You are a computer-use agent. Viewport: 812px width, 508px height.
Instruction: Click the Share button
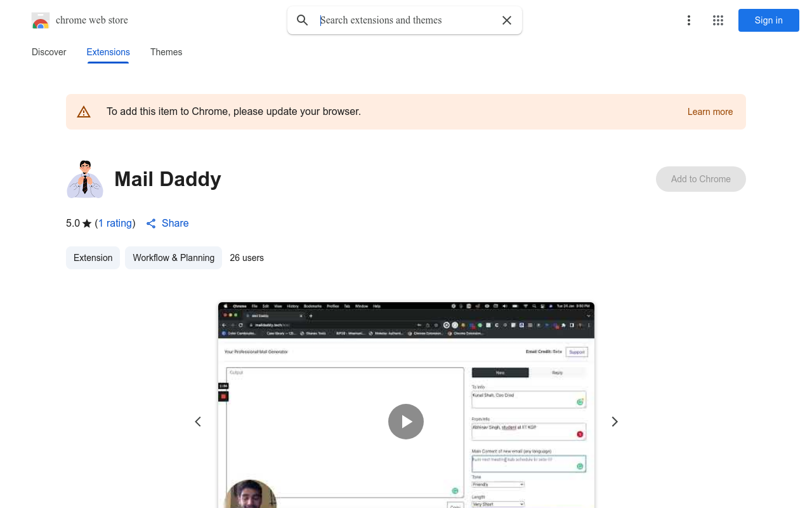[167, 224]
